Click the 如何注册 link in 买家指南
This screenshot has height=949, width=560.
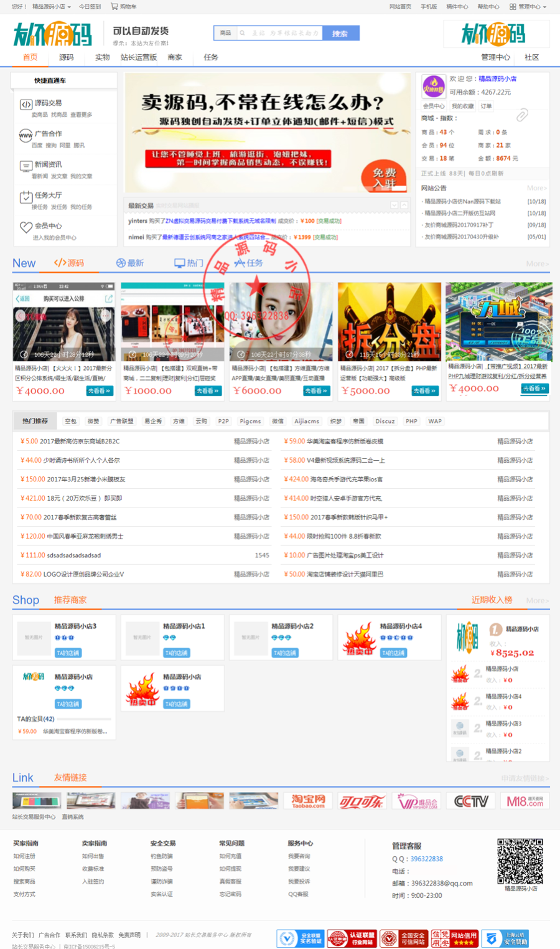[x=24, y=856]
